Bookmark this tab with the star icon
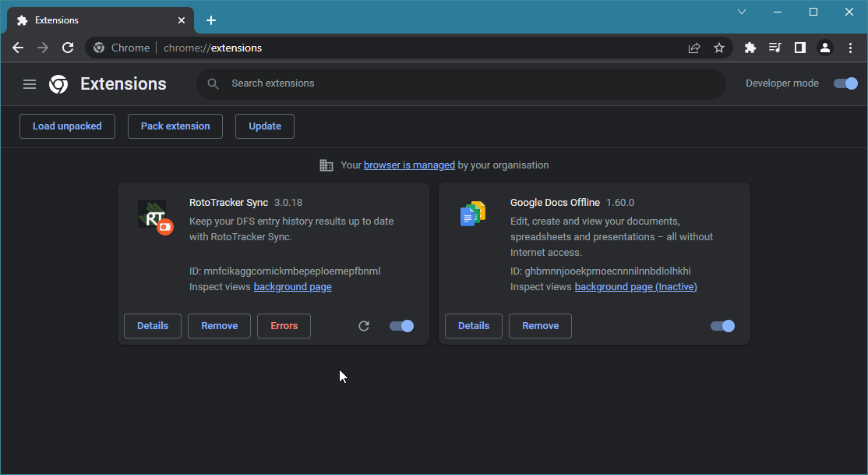The width and height of the screenshot is (868, 475). pos(719,48)
